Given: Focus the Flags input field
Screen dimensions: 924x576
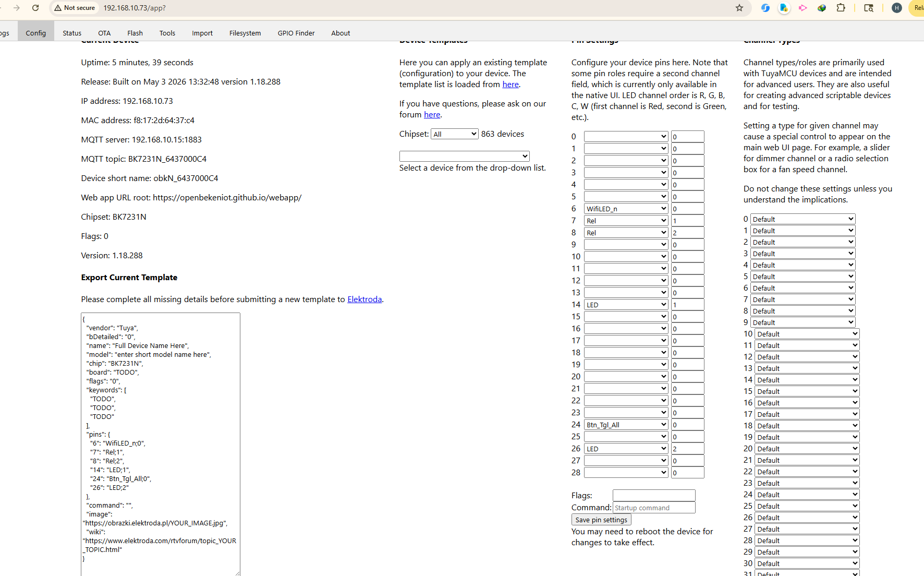Looking at the screenshot, I should tap(654, 495).
